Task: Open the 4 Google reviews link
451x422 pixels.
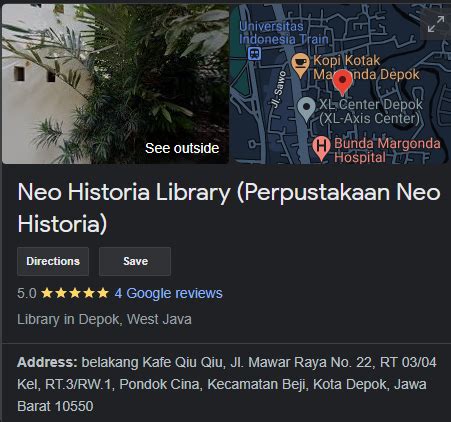Action: [x=168, y=293]
